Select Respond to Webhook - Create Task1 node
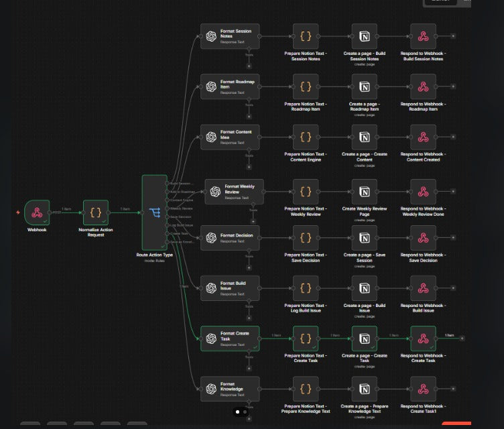The image size is (504, 429). tap(424, 389)
